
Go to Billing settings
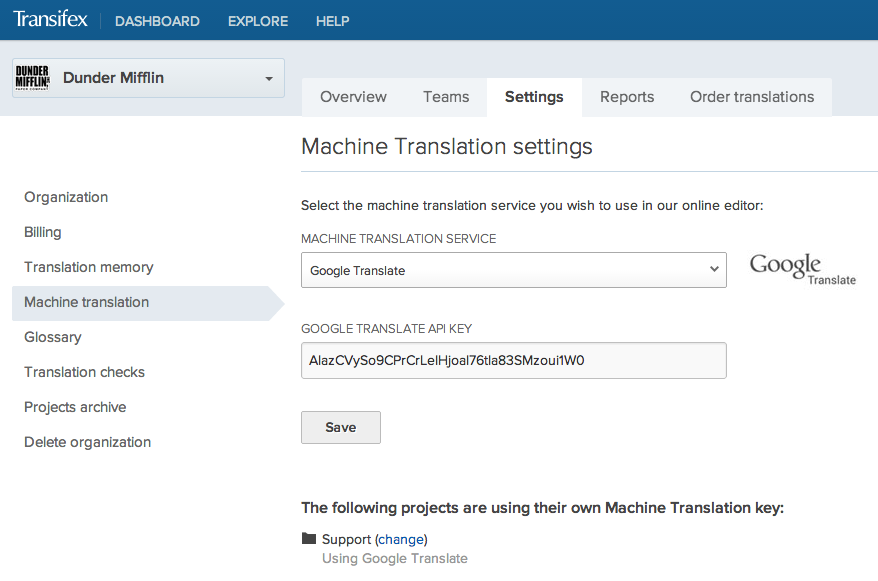coord(43,232)
